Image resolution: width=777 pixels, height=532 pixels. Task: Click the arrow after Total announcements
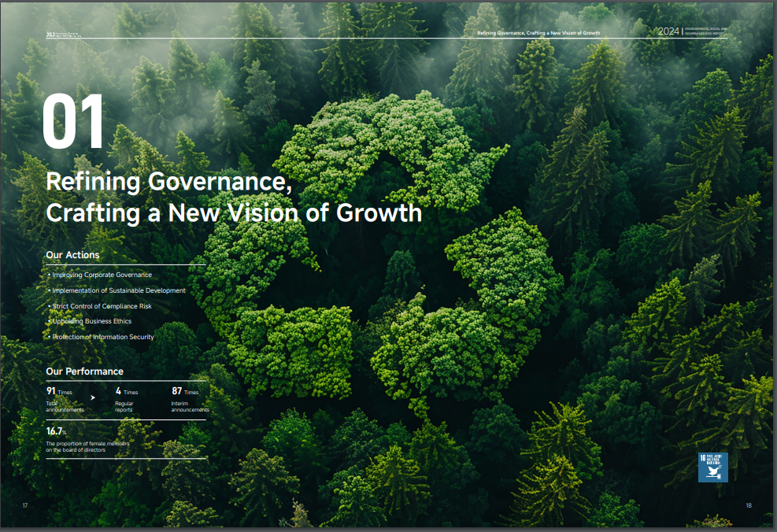click(x=93, y=398)
